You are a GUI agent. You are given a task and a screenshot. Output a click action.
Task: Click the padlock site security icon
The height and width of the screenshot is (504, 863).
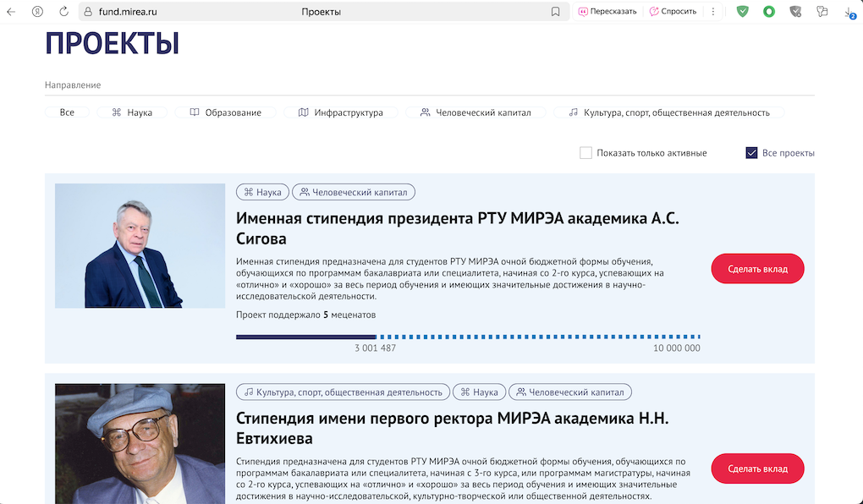[87, 12]
